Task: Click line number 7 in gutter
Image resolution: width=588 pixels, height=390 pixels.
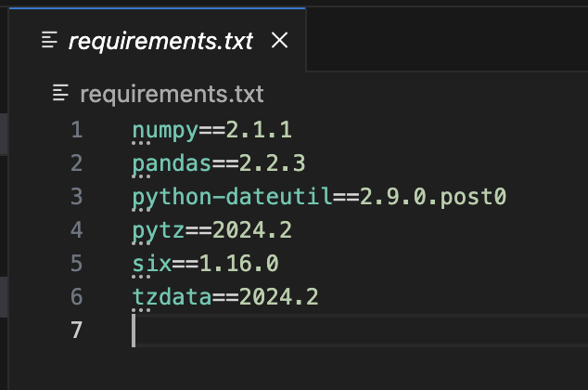Action: pyautogui.click(x=76, y=330)
